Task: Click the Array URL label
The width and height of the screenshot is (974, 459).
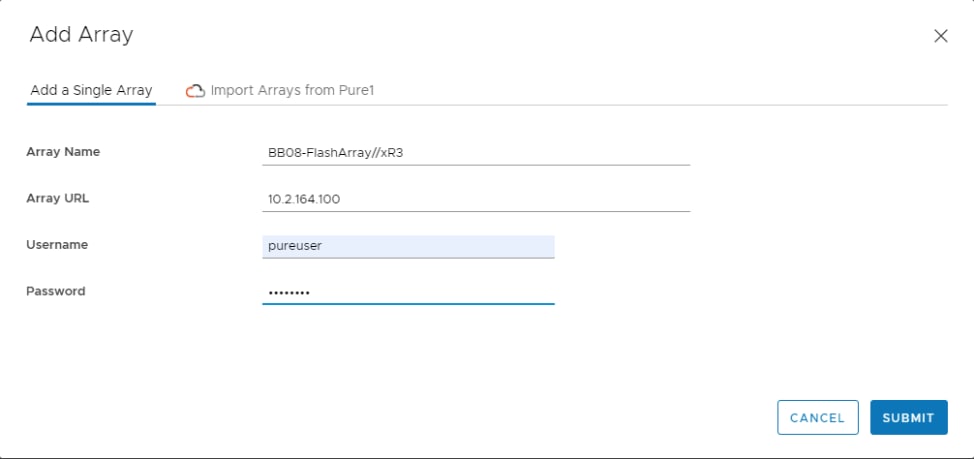Action: point(57,199)
